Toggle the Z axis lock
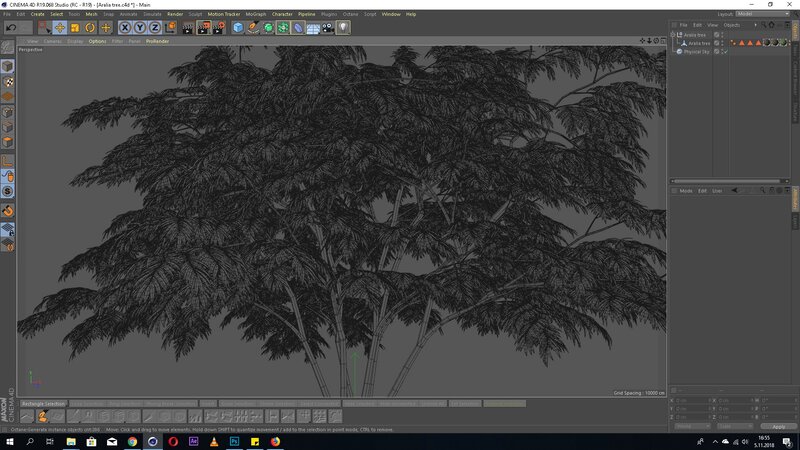Viewport: 800px width, 450px height. 153,28
